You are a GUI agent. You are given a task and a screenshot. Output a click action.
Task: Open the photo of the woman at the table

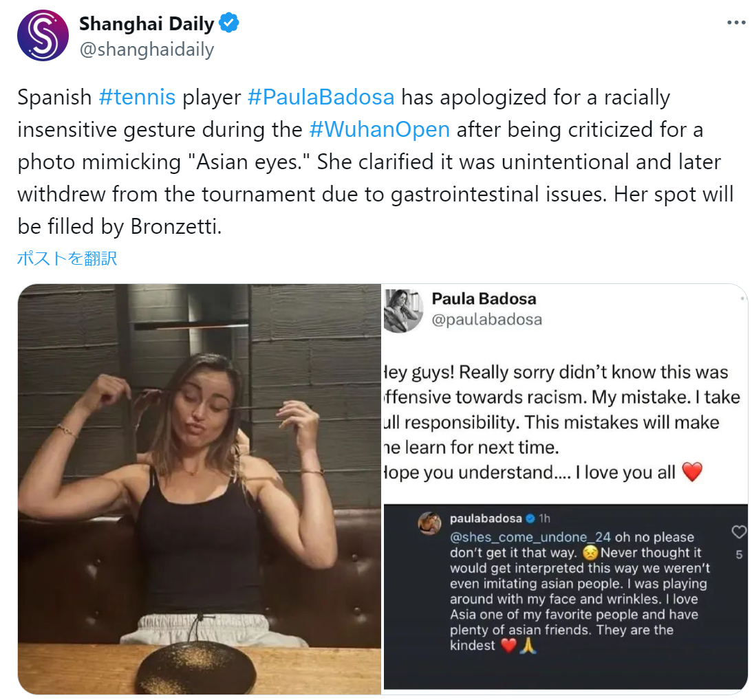pos(200,488)
